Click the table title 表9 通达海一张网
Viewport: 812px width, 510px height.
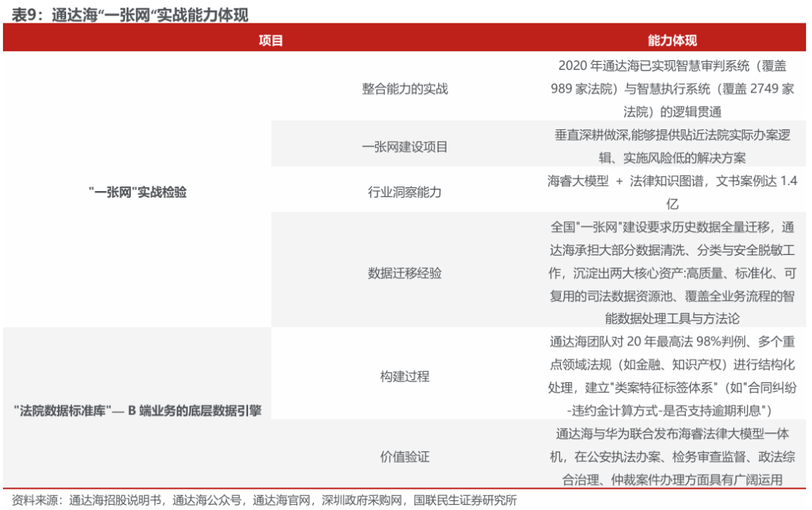[x=130, y=14]
